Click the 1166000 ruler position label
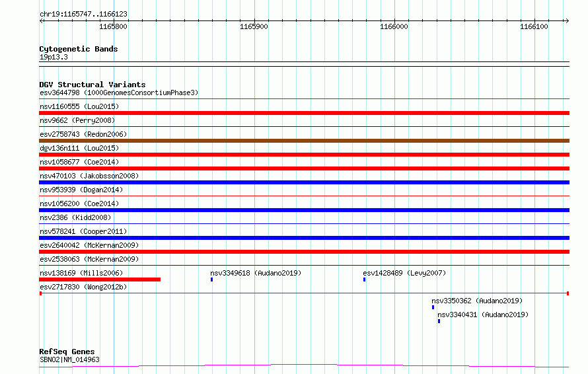The width and height of the screenshot is (588, 374). 394,26
